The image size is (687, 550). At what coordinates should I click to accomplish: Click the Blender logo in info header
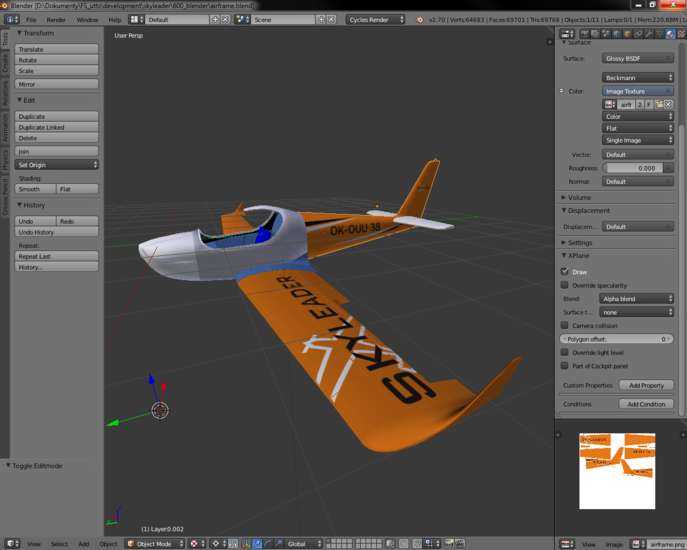pyautogui.click(x=419, y=20)
